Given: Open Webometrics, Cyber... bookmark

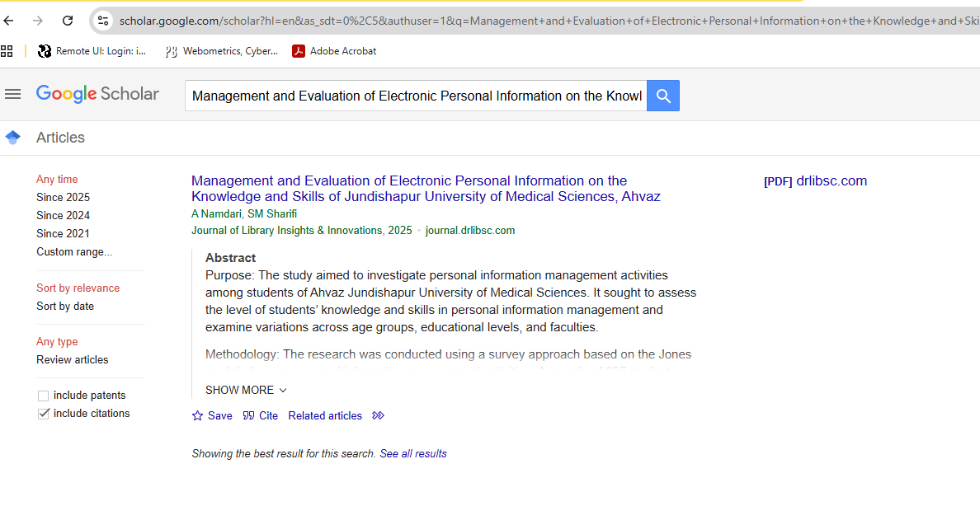Looking at the screenshot, I should coord(221,51).
